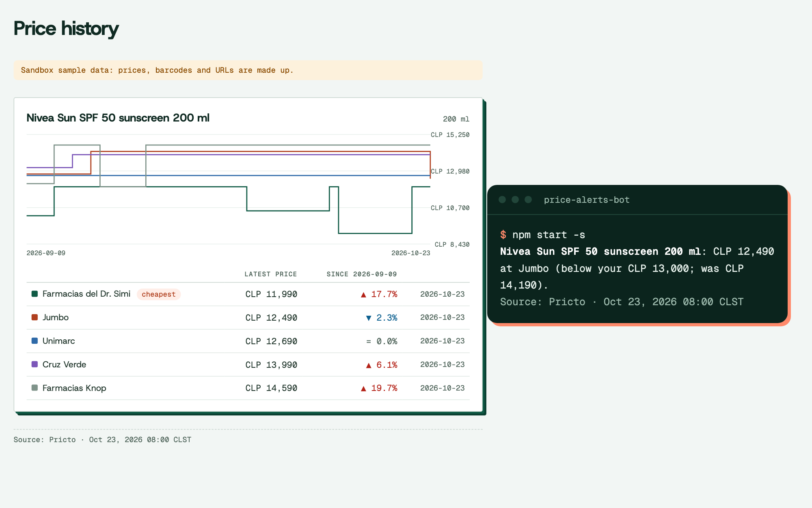
Task: Select the Jumbo retailer name
Action: click(56, 317)
